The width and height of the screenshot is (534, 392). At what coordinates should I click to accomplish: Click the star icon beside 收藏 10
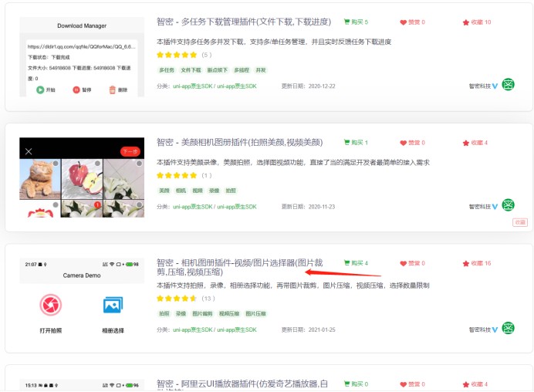[x=466, y=22]
